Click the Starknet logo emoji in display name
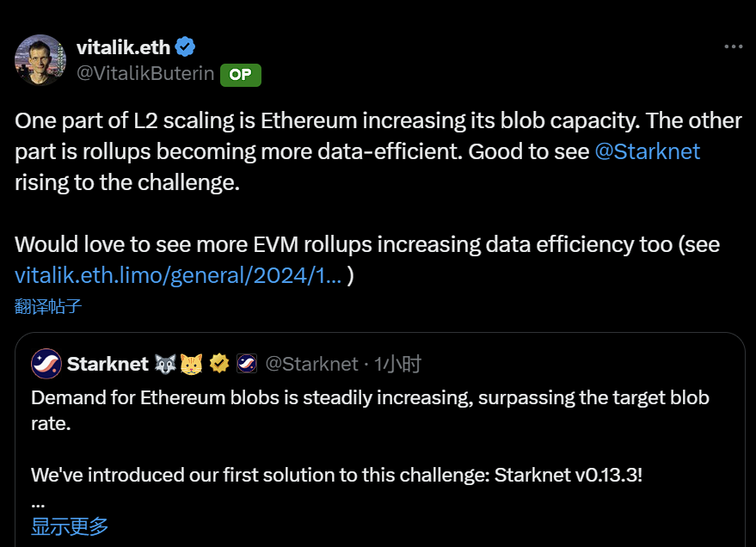The width and height of the screenshot is (756, 547). coord(247,362)
